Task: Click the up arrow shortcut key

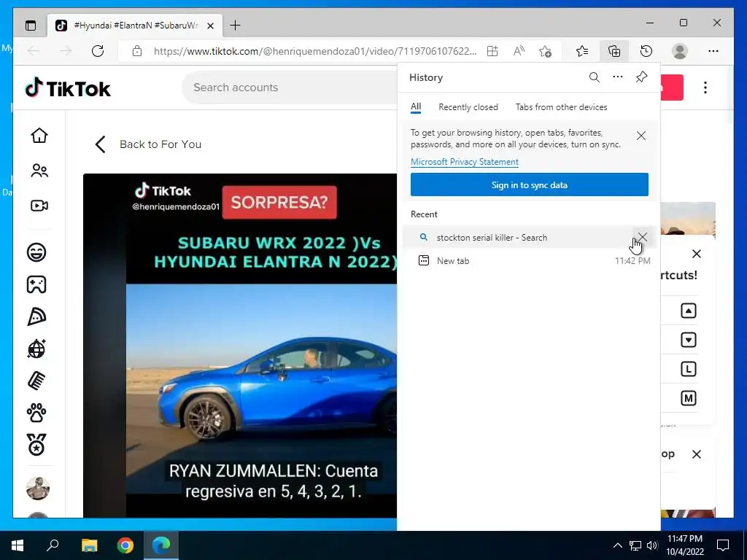Action: [x=689, y=311]
